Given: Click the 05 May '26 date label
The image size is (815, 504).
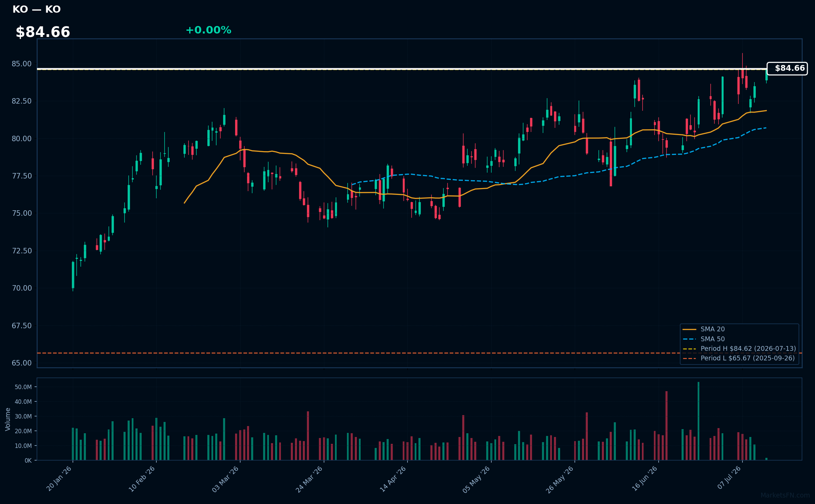Looking at the screenshot, I should click(476, 479).
